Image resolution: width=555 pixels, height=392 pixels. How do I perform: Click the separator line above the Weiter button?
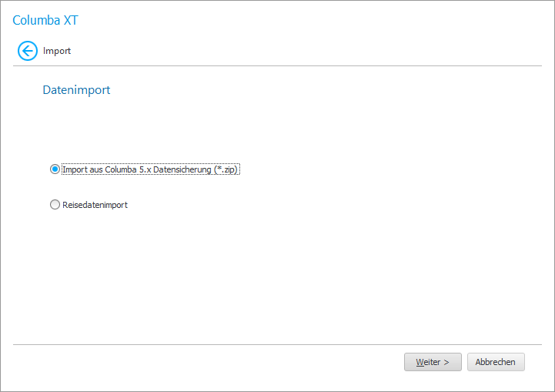click(277, 344)
